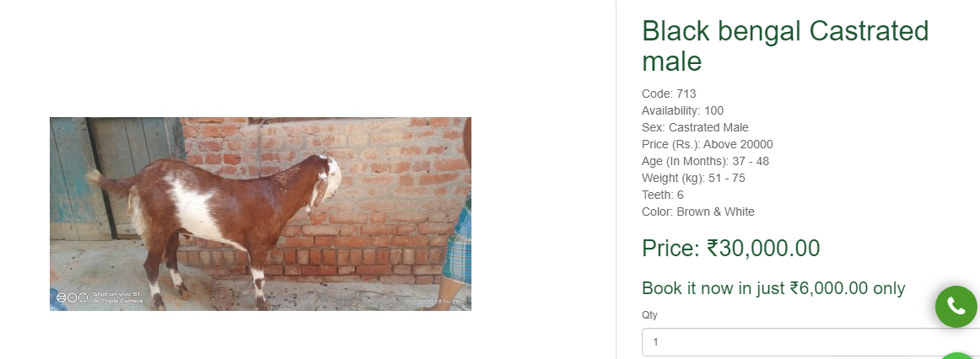Click the Qty label above the input
Screen dimensions: 980x359
(x=649, y=315)
